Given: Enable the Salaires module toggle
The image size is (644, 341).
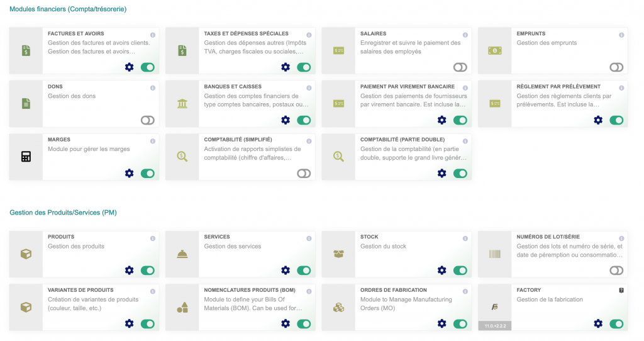Looking at the screenshot, I should pyautogui.click(x=460, y=67).
